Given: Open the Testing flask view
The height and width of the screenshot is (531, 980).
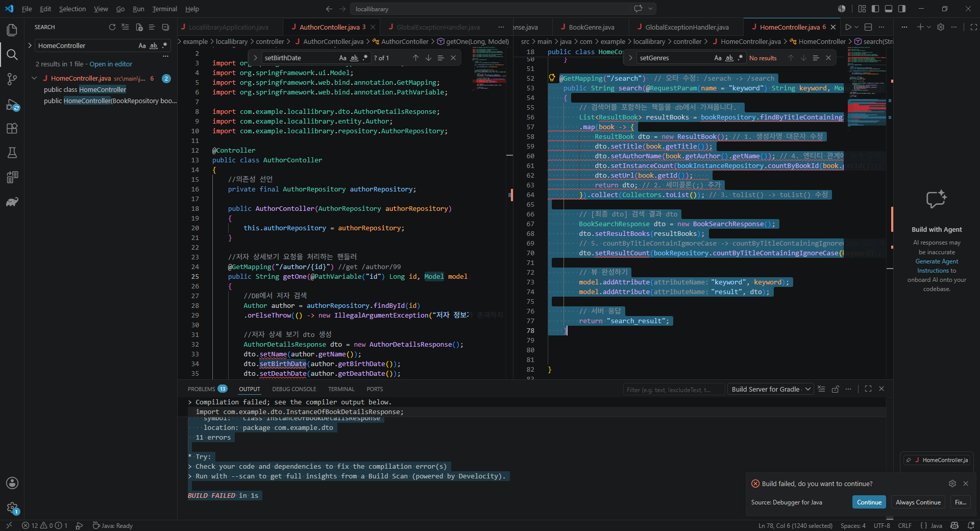Looking at the screenshot, I should coord(12,153).
